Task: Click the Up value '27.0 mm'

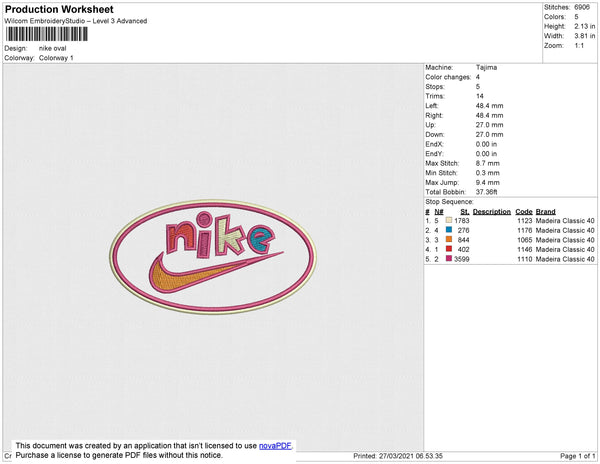Action: point(489,125)
